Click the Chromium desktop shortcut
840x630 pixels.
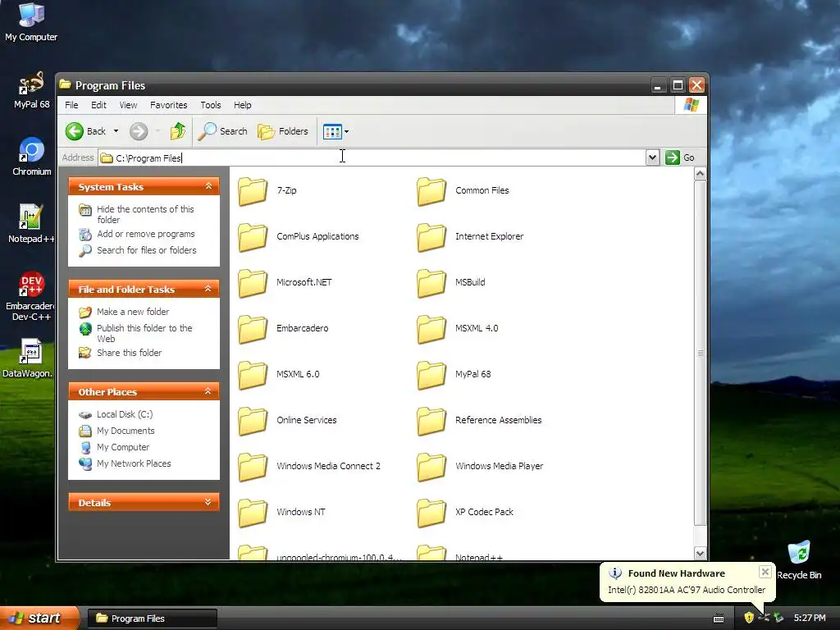[32, 157]
